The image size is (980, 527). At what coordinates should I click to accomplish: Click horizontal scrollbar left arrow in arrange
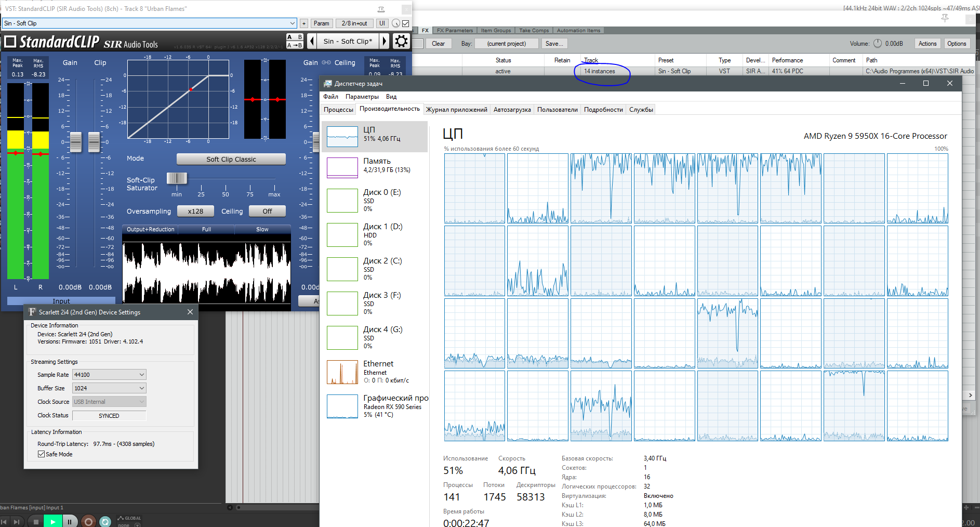pos(230,508)
